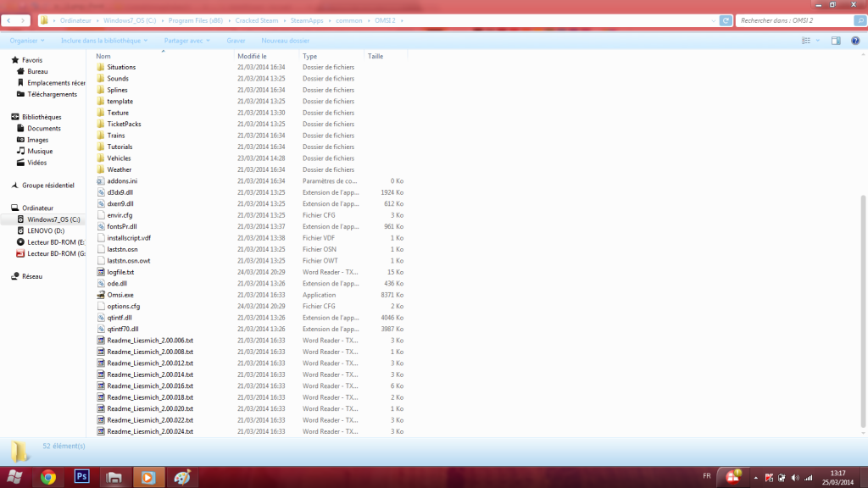Select the file installscript.vdf
This screenshot has height=488, width=868.
[x=129, y=238]
